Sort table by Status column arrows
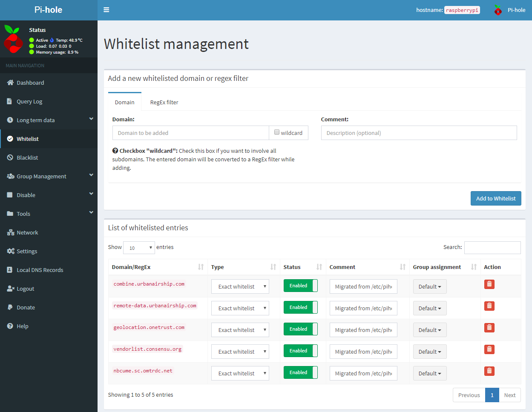The width and height of the screenshot is (532, 412). (319, 267)
